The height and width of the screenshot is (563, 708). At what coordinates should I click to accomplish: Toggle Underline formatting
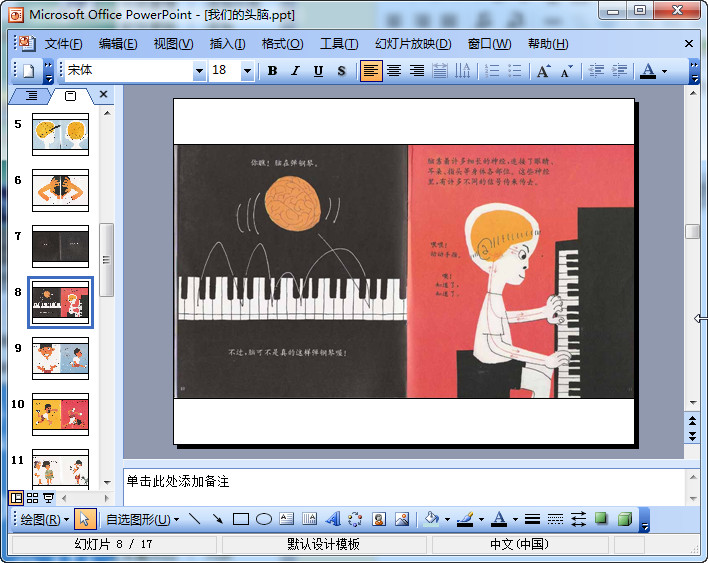pos(318,71)
